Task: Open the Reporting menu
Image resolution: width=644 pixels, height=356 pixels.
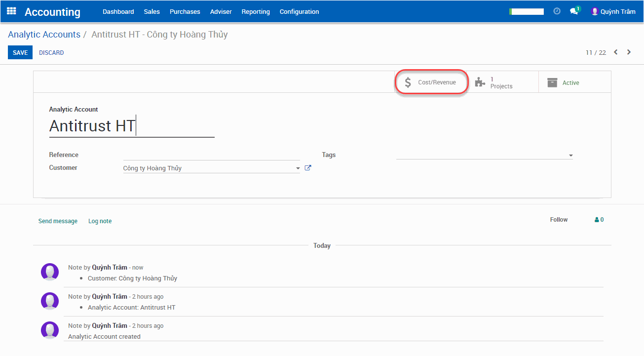Action: tap(256, 11)
